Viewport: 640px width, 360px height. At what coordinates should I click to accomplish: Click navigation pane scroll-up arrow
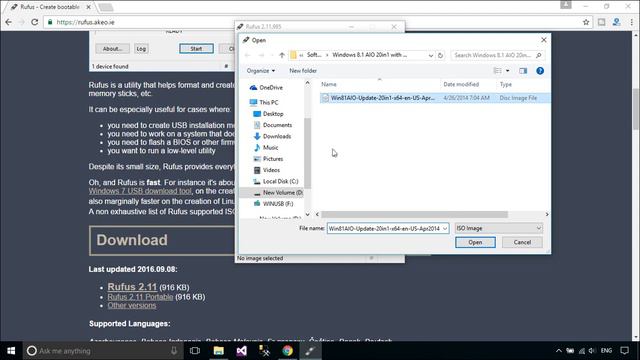[x=307, y=83]
